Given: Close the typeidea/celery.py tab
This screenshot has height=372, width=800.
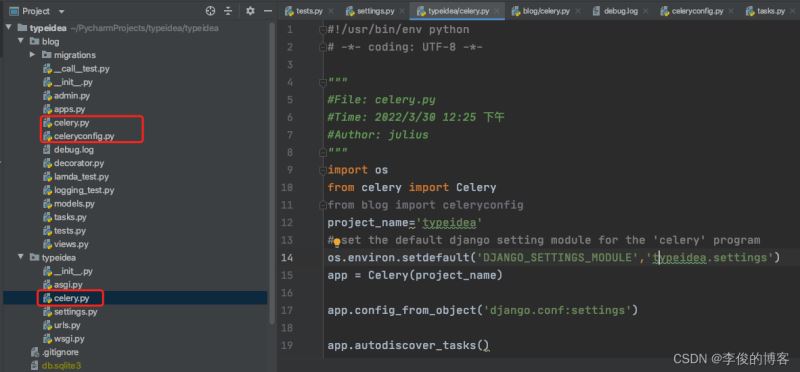Looking at the screenshot, I should pyautogui.click(x=497, y=11).
